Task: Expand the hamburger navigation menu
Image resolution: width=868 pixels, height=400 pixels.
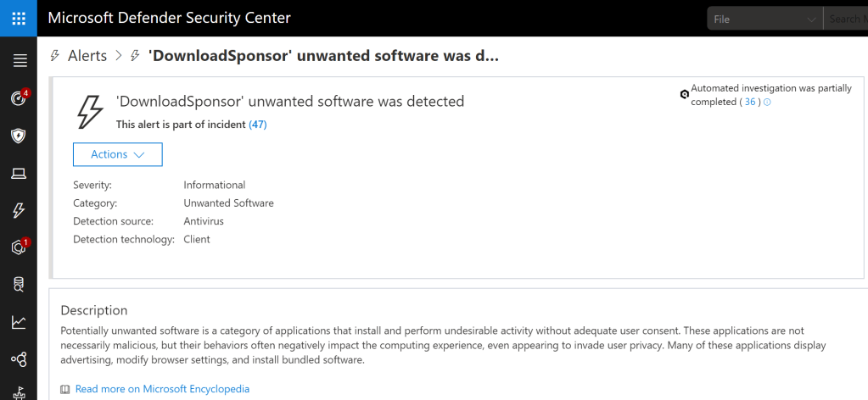Action: [x=19, y=60]
